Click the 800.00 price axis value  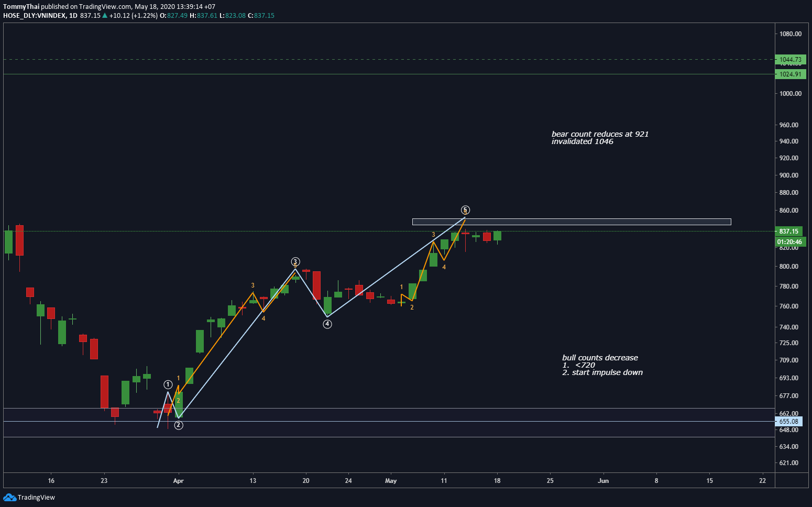789,266
